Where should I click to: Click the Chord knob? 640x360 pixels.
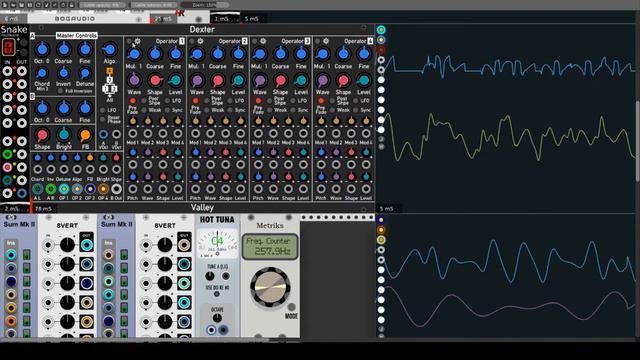tap(42, 73)
